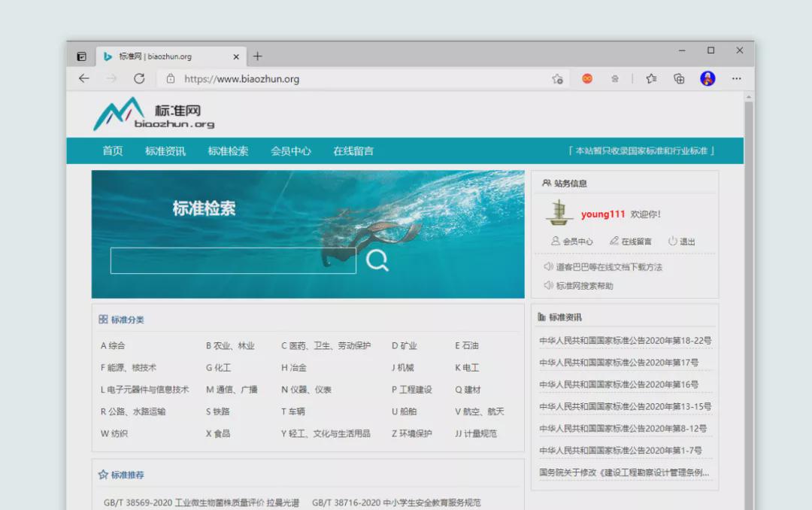
Task: Open category M 通信、广播
Action: click(x=232, y=390)
